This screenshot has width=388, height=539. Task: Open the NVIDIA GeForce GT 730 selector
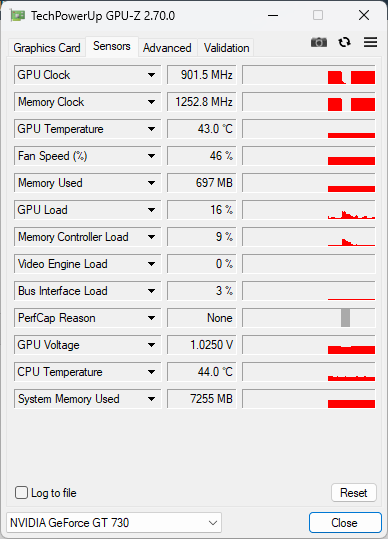point(114,523)
